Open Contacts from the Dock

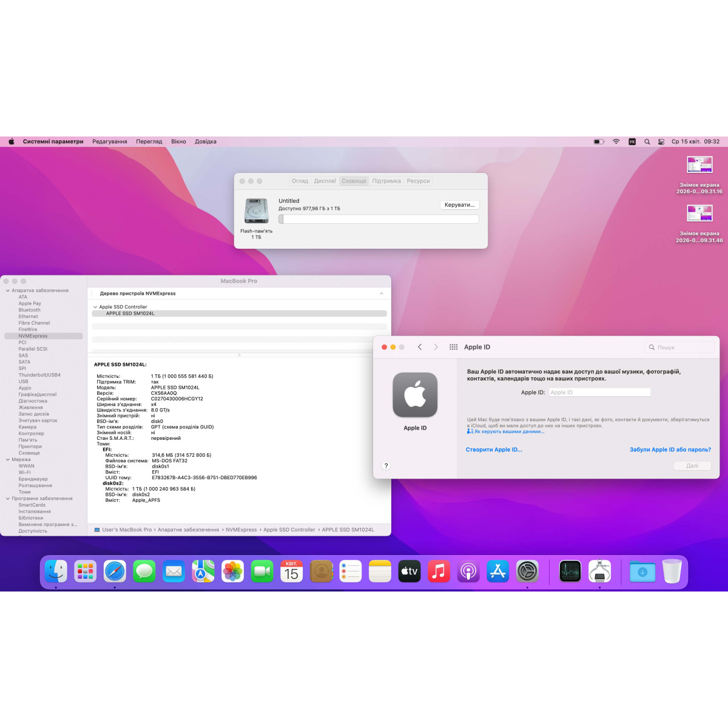click(x=321, y=571)
